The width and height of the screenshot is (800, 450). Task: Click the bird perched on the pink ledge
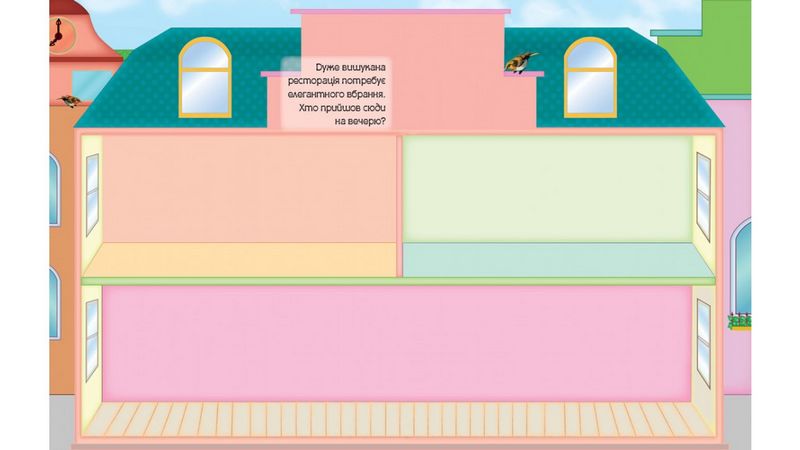(521, 63)
